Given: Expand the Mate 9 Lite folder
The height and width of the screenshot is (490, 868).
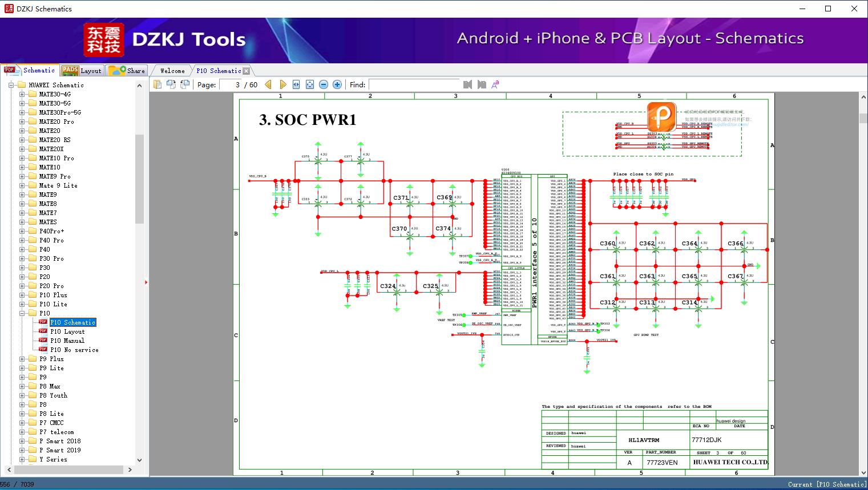Looking at the screenshot, I should (x=22, y=185).
